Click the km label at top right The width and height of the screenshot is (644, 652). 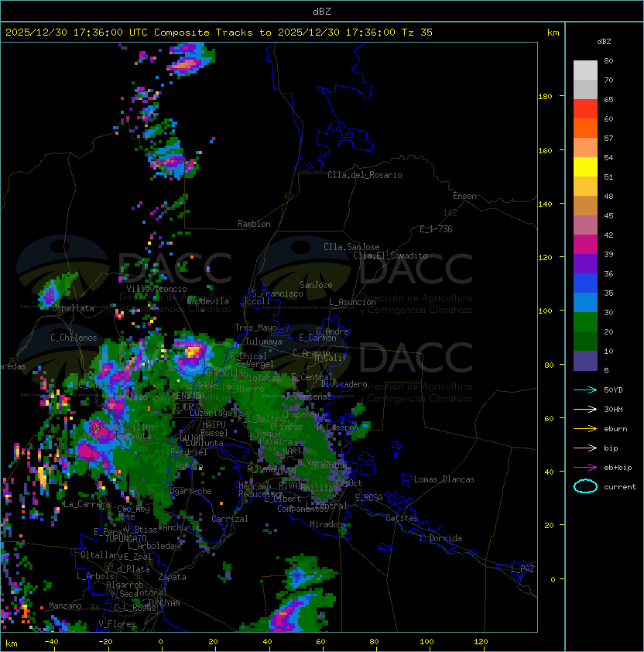coord(553,33)
